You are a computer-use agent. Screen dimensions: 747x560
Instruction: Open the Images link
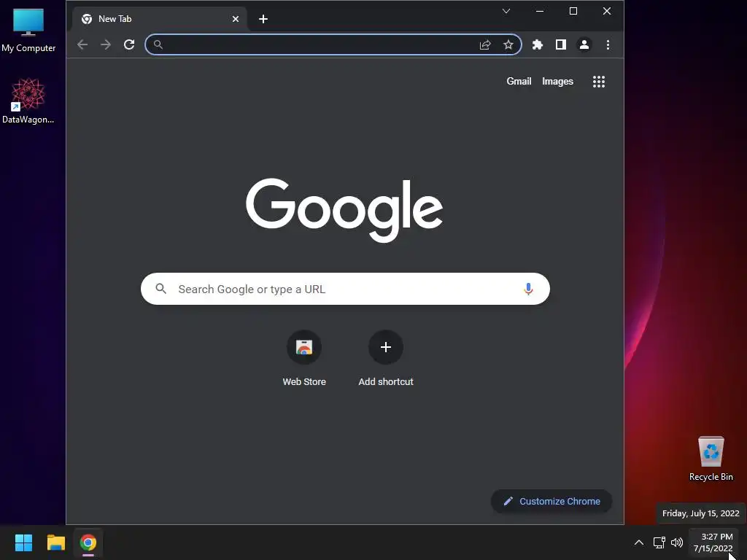point(557,82)
